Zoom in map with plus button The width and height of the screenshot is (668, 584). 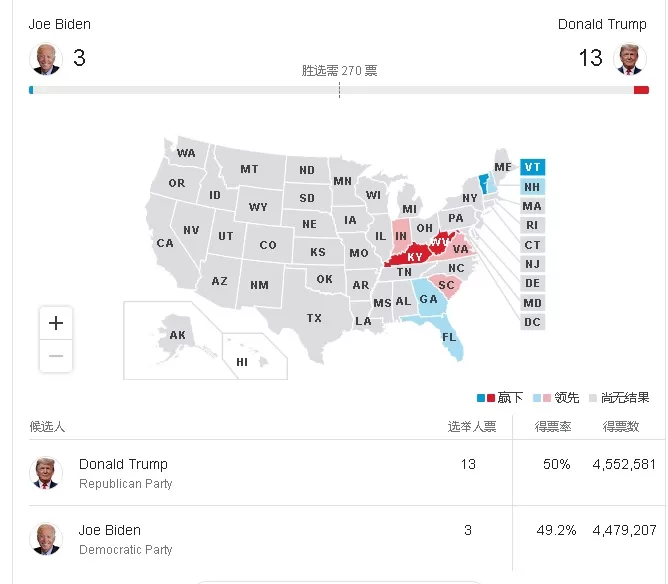(x=56, y=323)
